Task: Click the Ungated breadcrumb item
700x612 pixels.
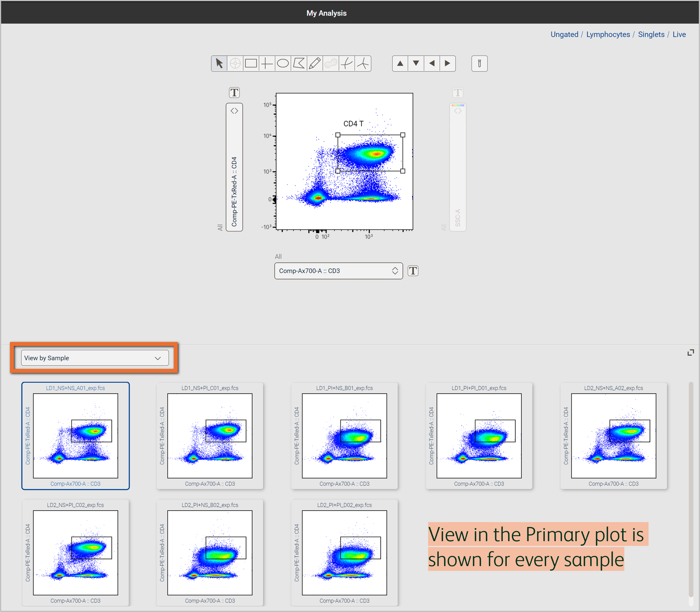Action: point(564,34)
